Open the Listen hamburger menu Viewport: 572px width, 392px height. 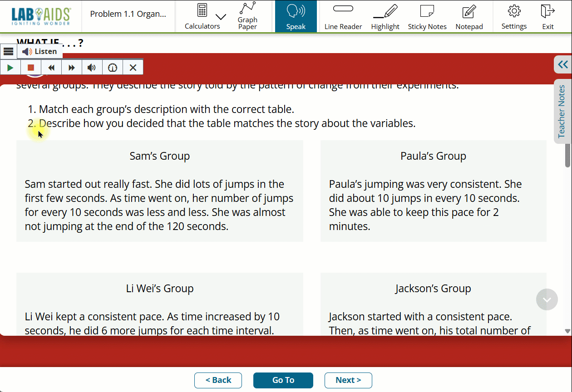tap(8, 51)
